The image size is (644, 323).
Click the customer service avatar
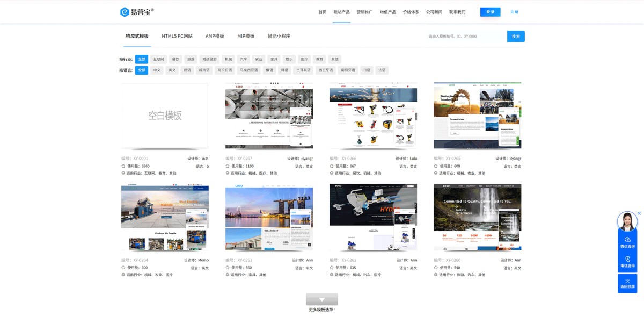click(627, 221)
